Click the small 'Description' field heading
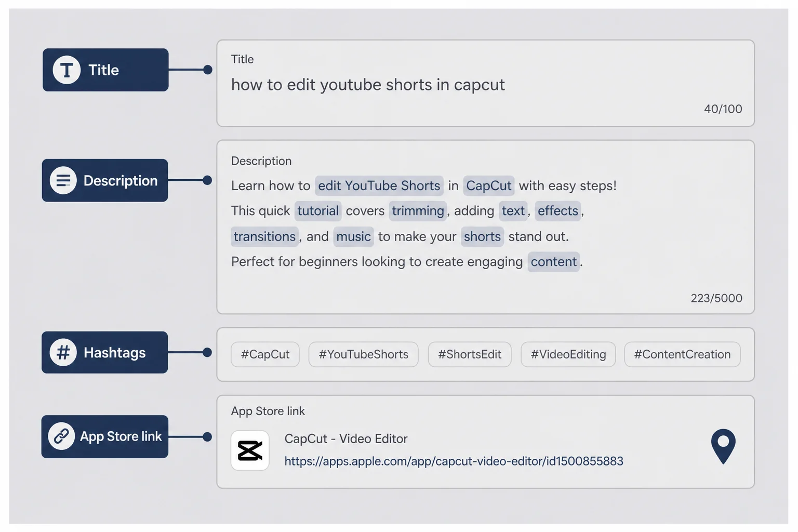This screenshot has height=532, width=798. click(261, 161)
